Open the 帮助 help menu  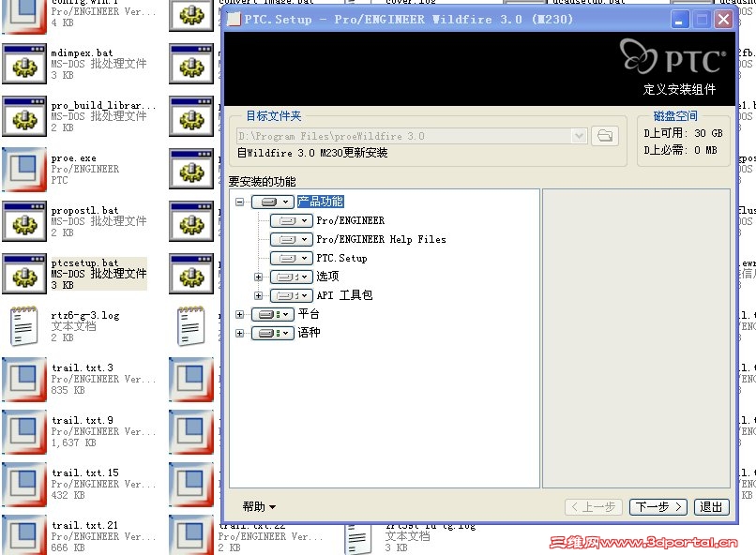(x=260, y=507)
